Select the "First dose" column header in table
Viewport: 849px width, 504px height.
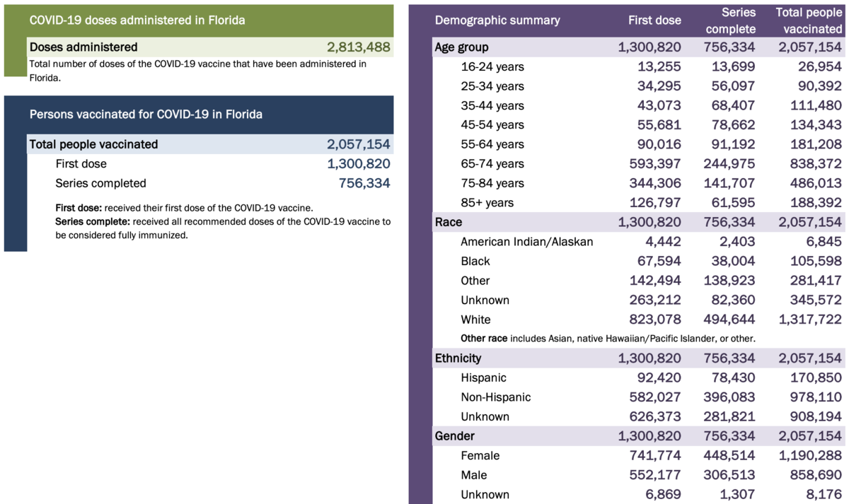click(x=654, y=20)
